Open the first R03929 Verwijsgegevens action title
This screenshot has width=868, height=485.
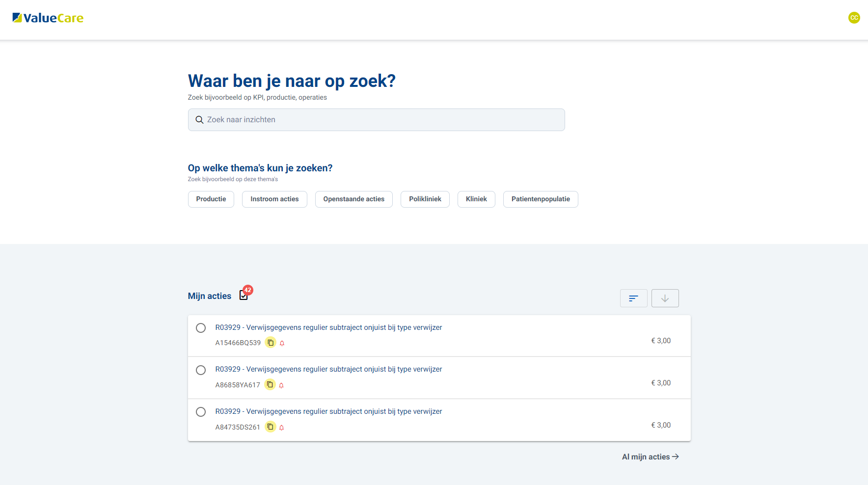point(328,327)
